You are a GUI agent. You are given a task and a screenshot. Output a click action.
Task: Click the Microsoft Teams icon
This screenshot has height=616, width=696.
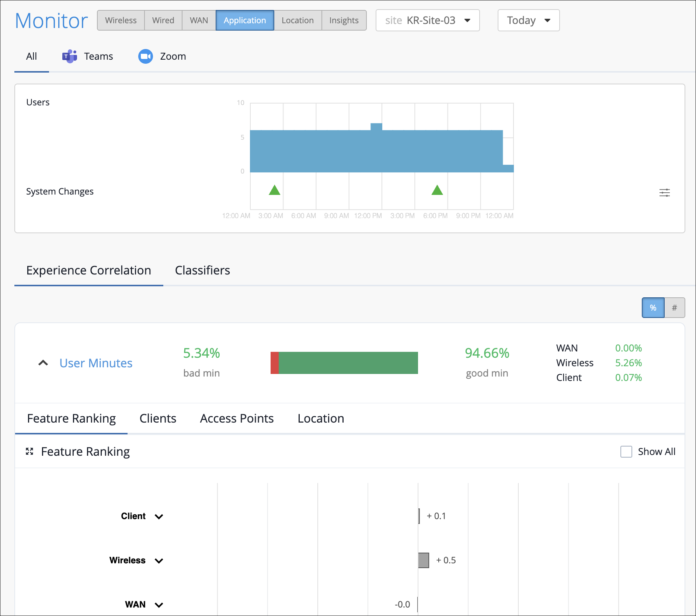click(69, 56)
